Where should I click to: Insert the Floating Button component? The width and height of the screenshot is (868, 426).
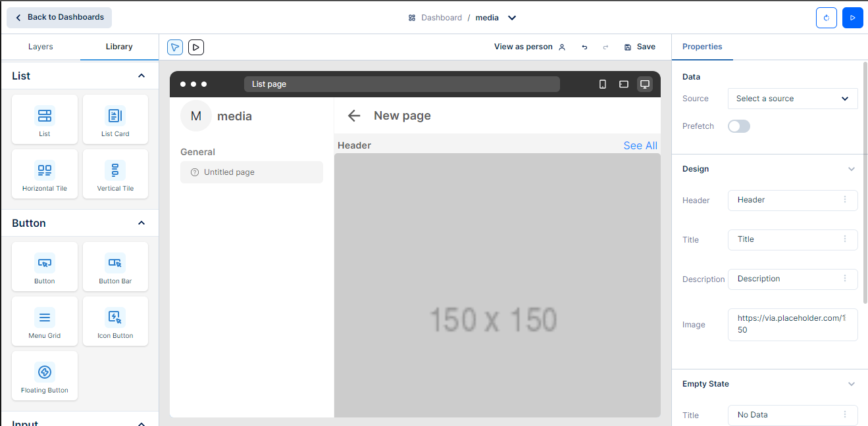point(45,375)
